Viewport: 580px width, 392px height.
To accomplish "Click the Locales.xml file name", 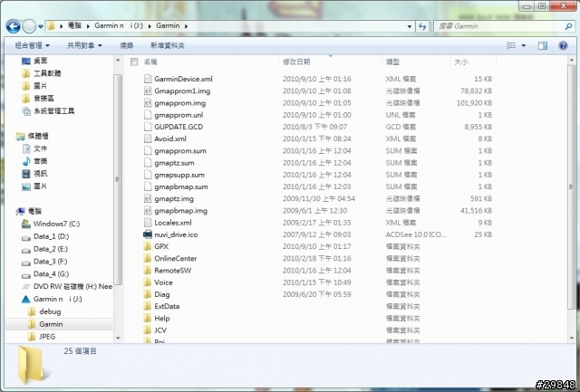I will (173, 223).
